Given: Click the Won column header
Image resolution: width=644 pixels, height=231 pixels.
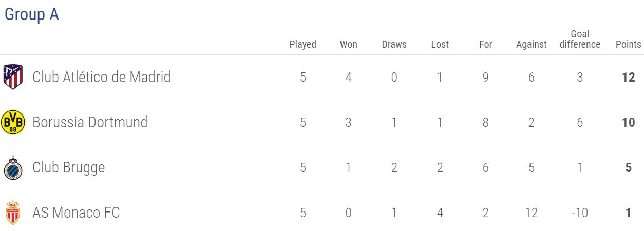Looking at the screenshot, I should pyautogui.click(x=349, y=44).
